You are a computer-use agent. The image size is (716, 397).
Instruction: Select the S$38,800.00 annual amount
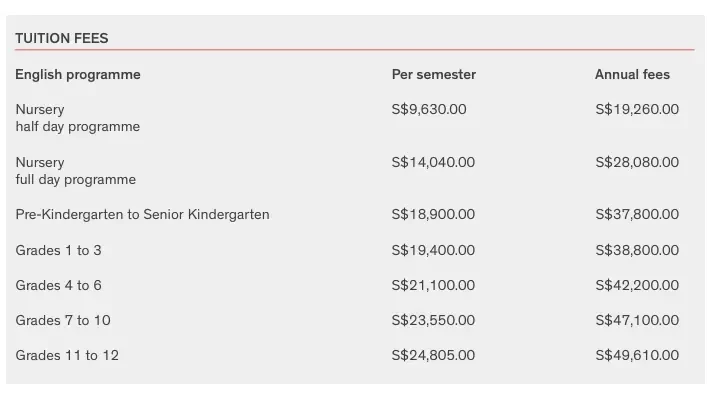(x=637, y=250)
